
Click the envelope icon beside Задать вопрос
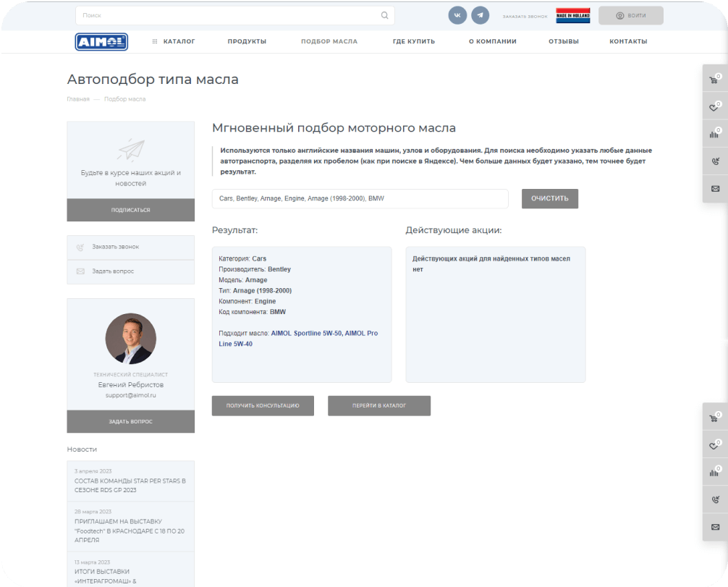80,271
